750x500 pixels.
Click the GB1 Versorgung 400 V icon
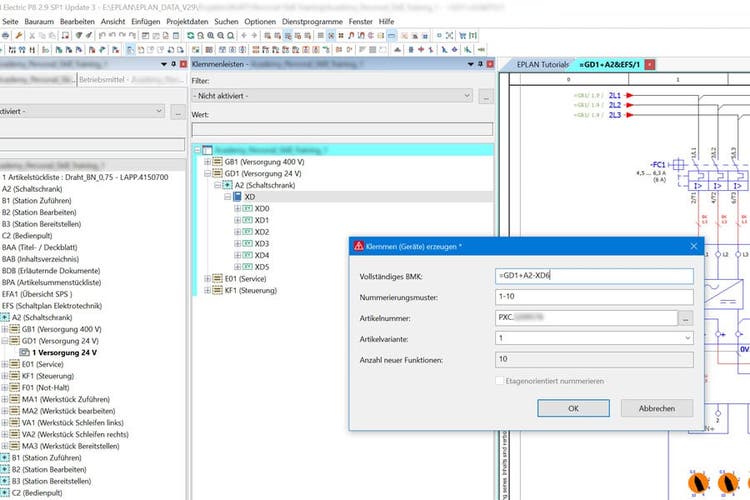pos(217,161)
